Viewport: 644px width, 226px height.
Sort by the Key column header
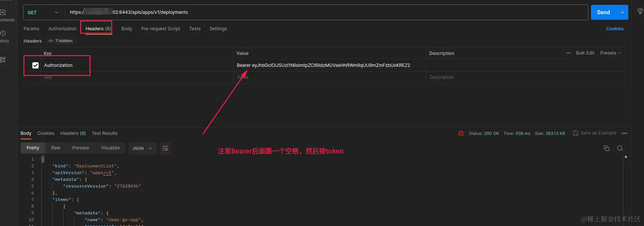[x=48, y=53]
